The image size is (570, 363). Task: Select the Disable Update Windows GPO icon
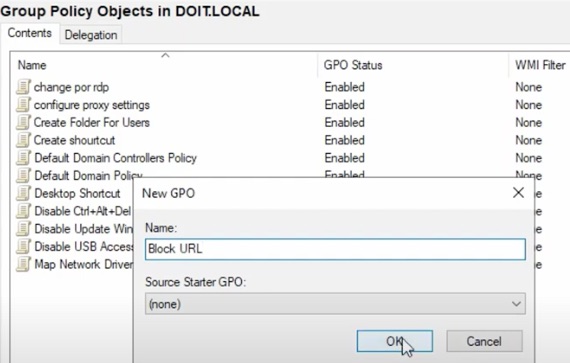(23, 229)
